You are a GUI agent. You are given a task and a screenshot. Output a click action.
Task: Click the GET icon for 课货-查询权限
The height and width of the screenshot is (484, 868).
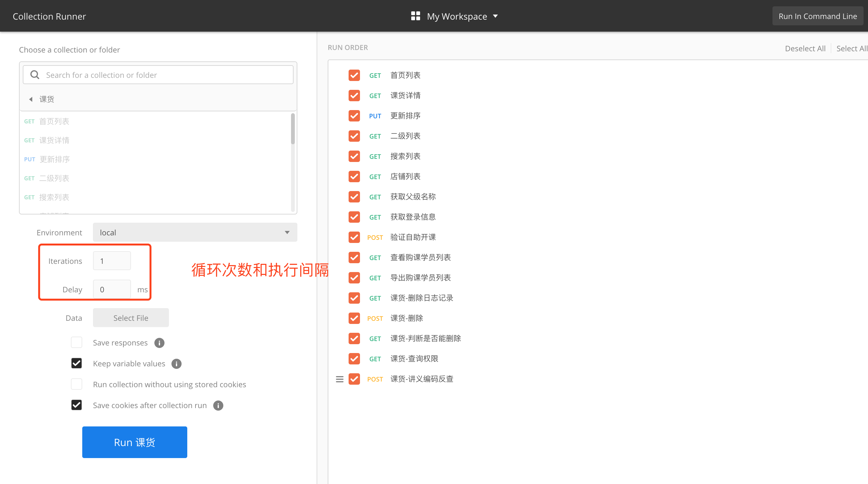tap(375, 358)
